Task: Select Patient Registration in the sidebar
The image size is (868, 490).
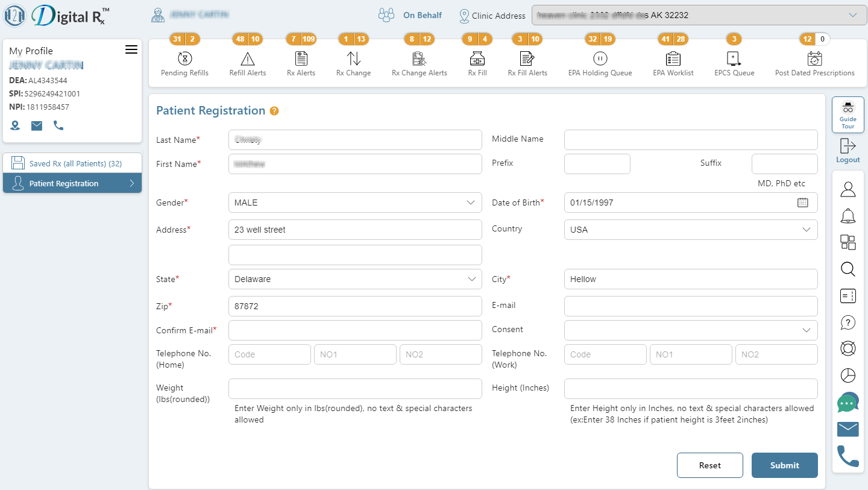Action: (72, 183)
